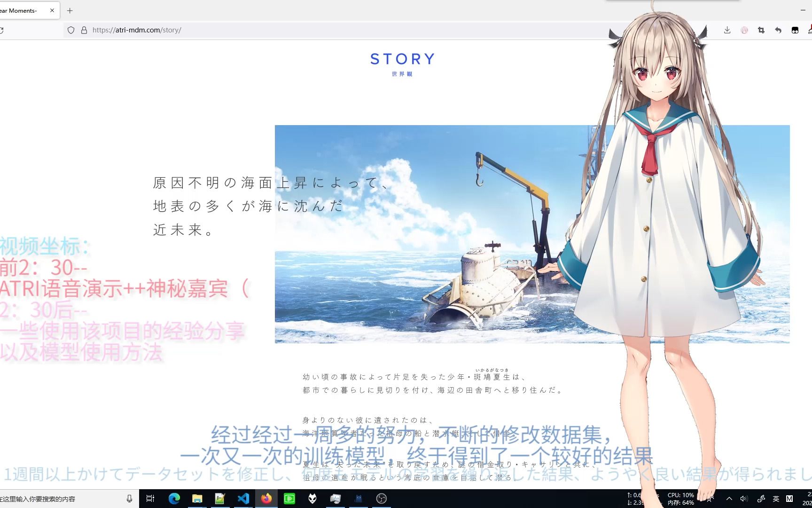Click the tracking protection shield icon

click(x=71, y=30)
